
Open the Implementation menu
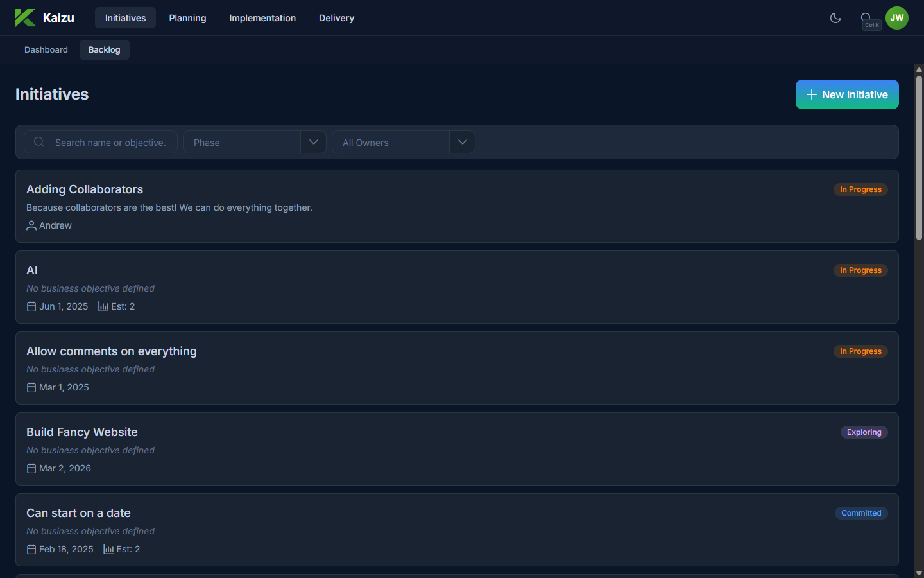click(262, 18)
